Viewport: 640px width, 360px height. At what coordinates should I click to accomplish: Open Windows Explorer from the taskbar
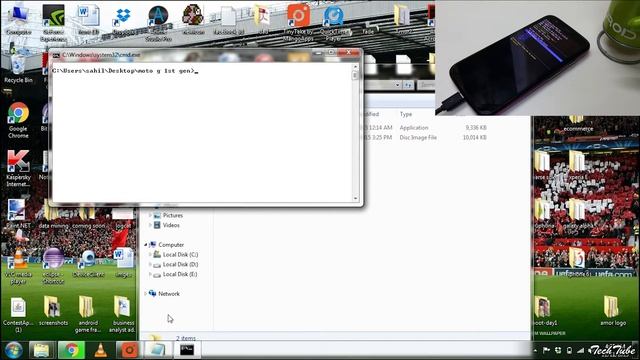click(x=42, y=350)
